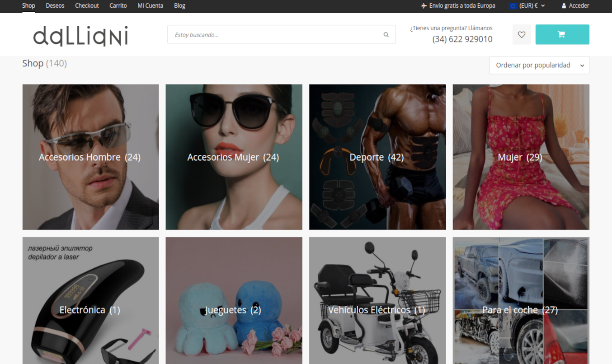612x364 pixels.
Task: Click the Shop (140) page heading
Action: (45, 63)
